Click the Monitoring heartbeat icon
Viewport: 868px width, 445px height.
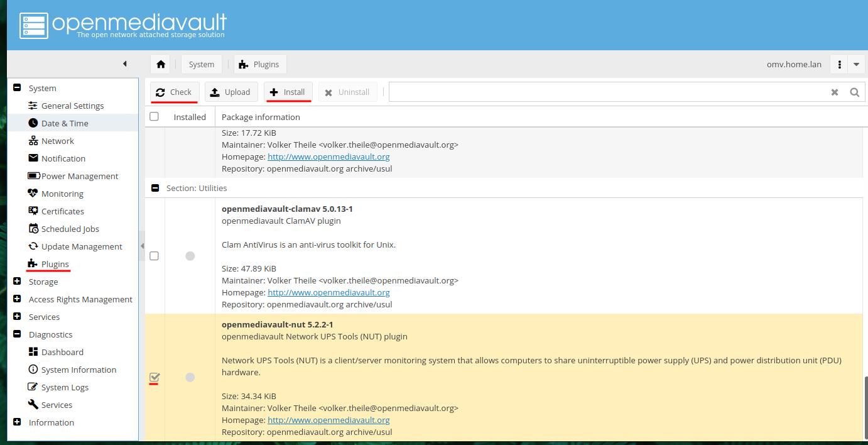[x=33, y=194]
